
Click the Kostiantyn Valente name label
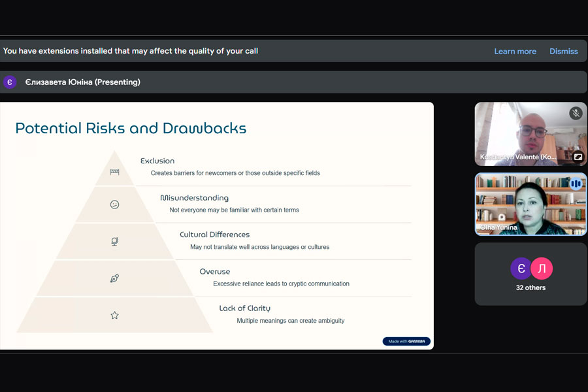coord(518,157)
